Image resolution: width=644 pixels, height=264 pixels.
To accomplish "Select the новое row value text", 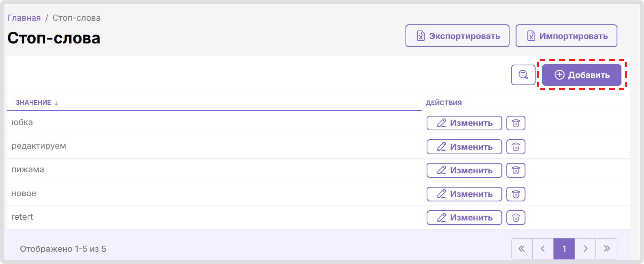I will tap(24, 193).
